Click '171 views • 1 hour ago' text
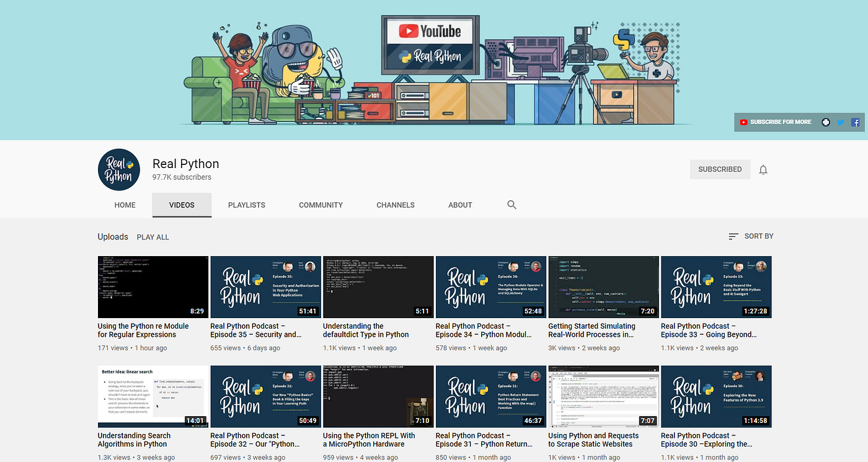This screenshot has height=462, width=868. point(132,348)
